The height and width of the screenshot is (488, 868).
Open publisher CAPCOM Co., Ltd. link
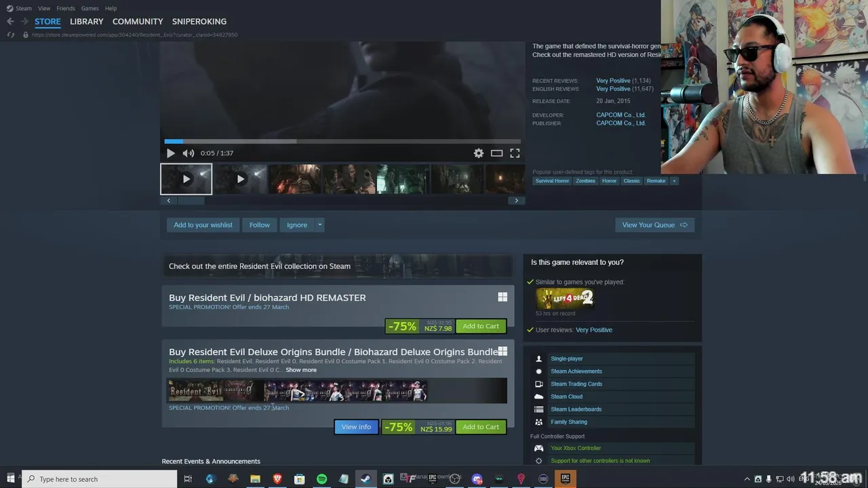click(x=620, y=123)
